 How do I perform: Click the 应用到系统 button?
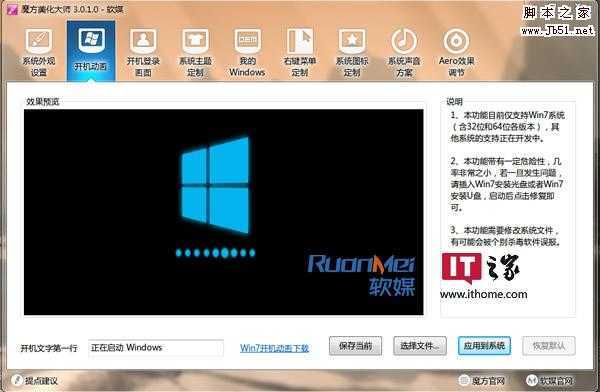coord(484,346)
